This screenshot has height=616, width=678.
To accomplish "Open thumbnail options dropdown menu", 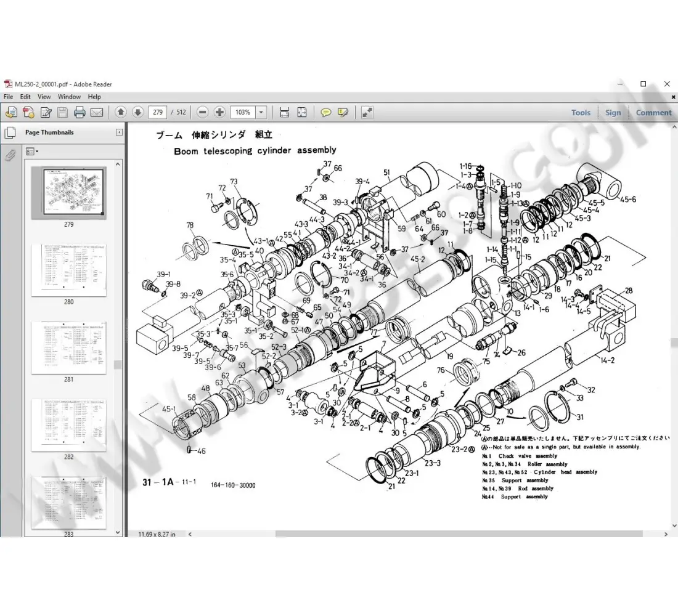I will click(x=32, y=151).
